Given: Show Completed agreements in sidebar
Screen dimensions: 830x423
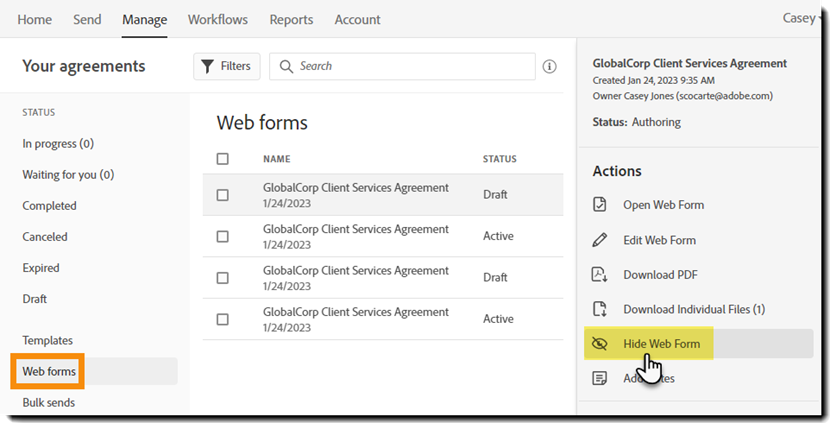Looking at the screenshot, I should 49,206.
